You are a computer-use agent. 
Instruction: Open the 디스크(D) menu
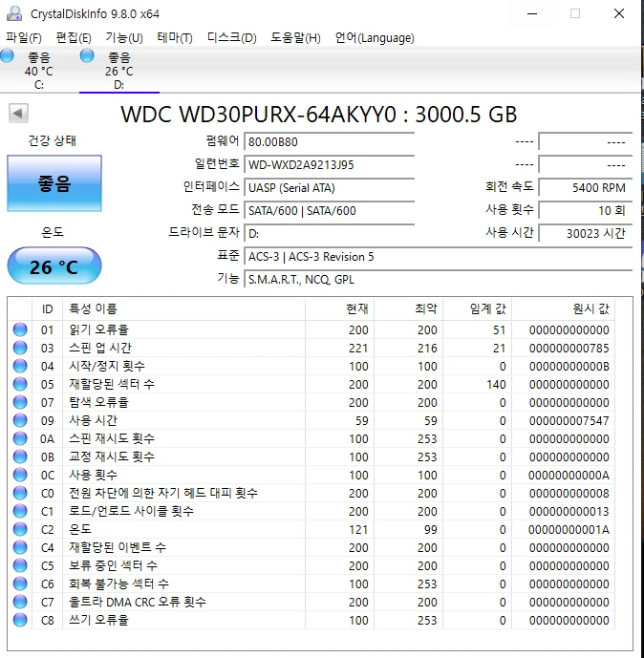[x=232, y=38]
